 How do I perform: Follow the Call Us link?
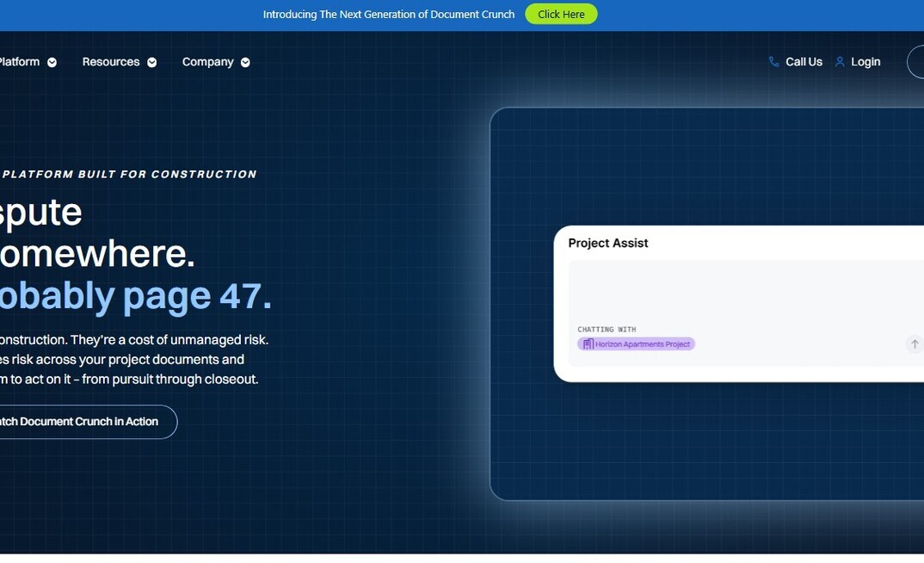click(804, 62)
